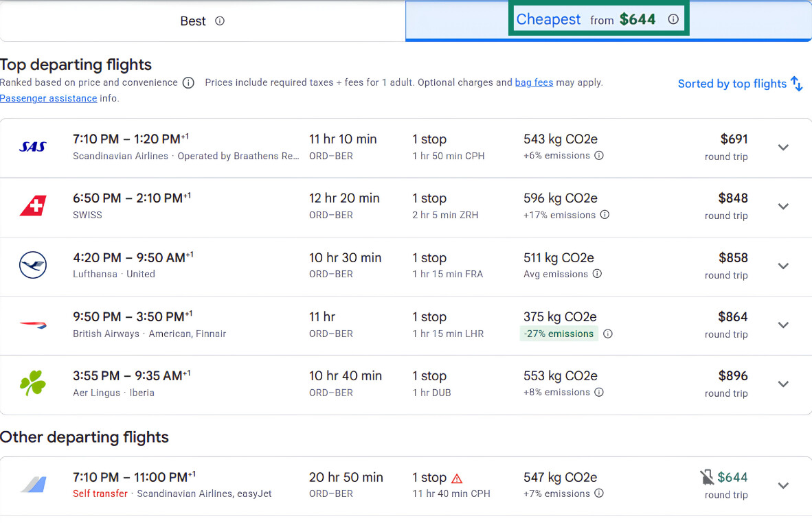Click '1 hr 50 min CPH' layover text
This screenshot has height=523, width=812.
click(x=449, y=156)
